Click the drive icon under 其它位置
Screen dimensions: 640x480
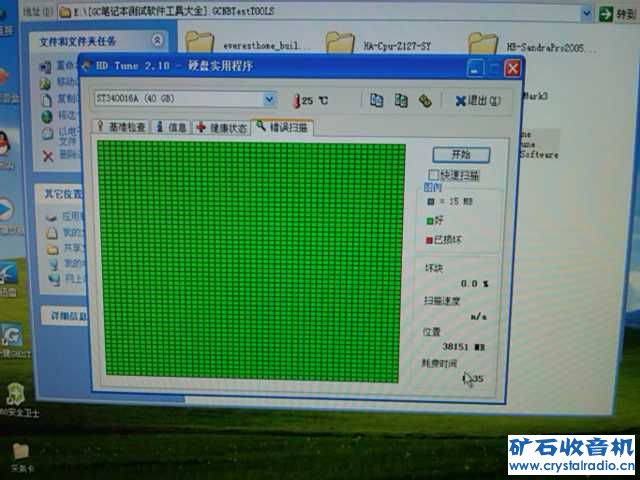pyautogui.click(x=51, y=217)
